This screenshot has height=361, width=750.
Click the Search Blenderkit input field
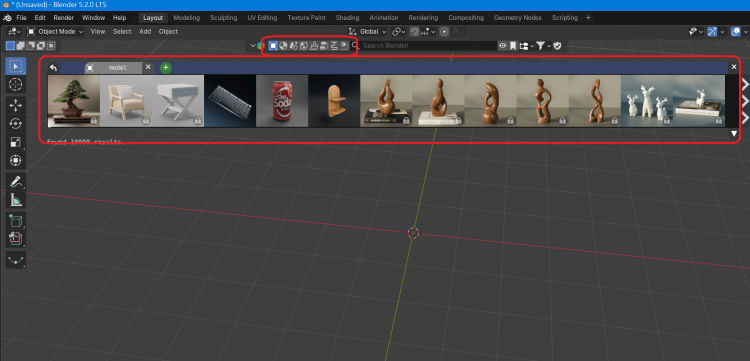[x=429, y=46]
